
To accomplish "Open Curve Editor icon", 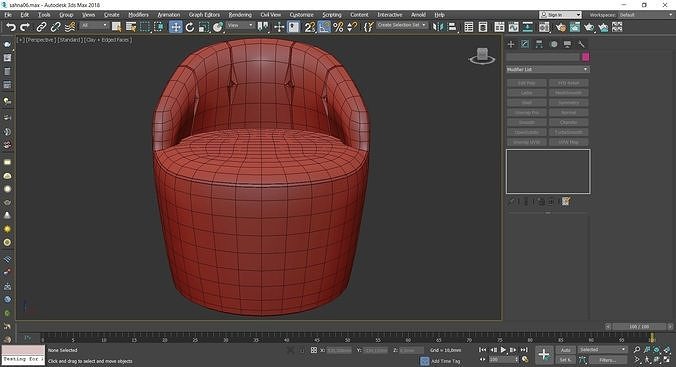I will point(513,27).
